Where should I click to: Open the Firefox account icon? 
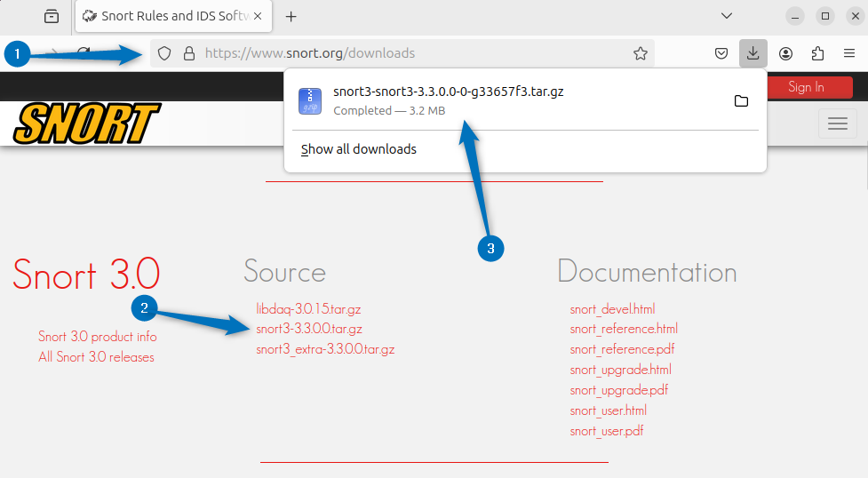pyautogui.click(x=785, y=53)
